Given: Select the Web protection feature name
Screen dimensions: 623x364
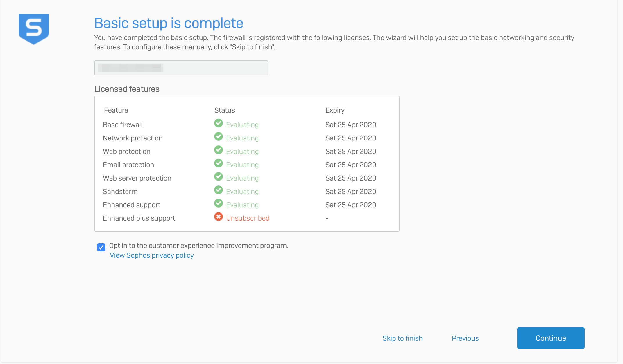Looking at the screenshot, I should pyautogui.click(x=127, y=152).
